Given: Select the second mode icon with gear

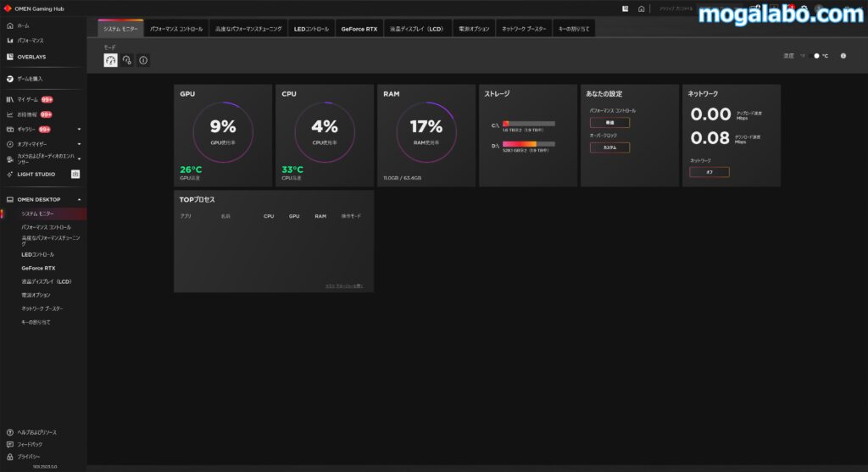Looking at the screenshot, I should [127, 60].
